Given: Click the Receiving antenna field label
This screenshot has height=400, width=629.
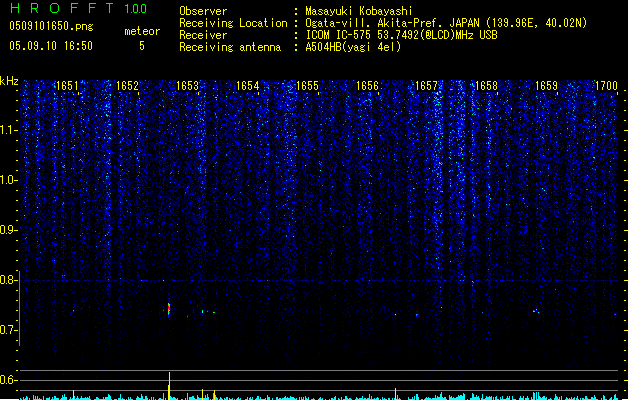Looking at the screenshot, I should (x=230, y=47).
